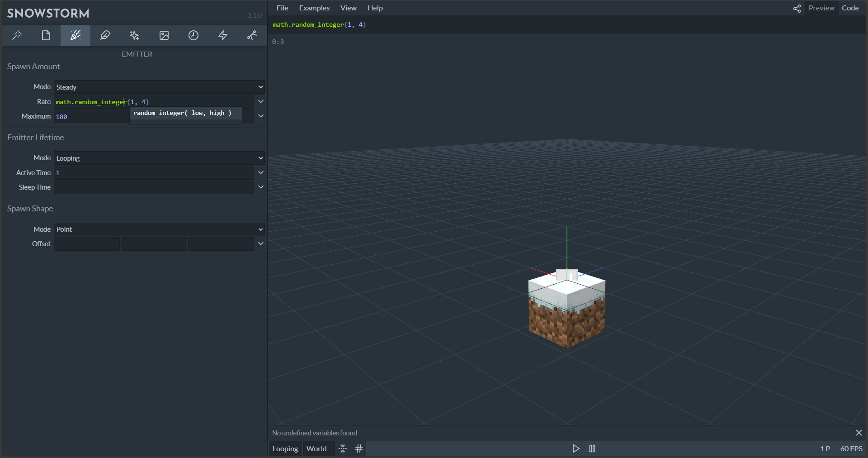This screenshot has width=868, height=458.
Task: Click the Emitter Lifetime section header
Action: (x=36, y=138)
